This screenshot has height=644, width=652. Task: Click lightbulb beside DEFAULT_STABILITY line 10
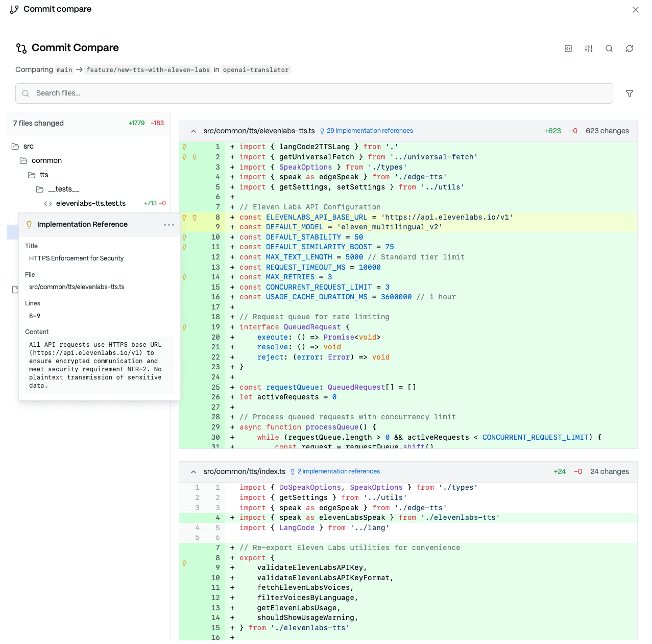184,237
